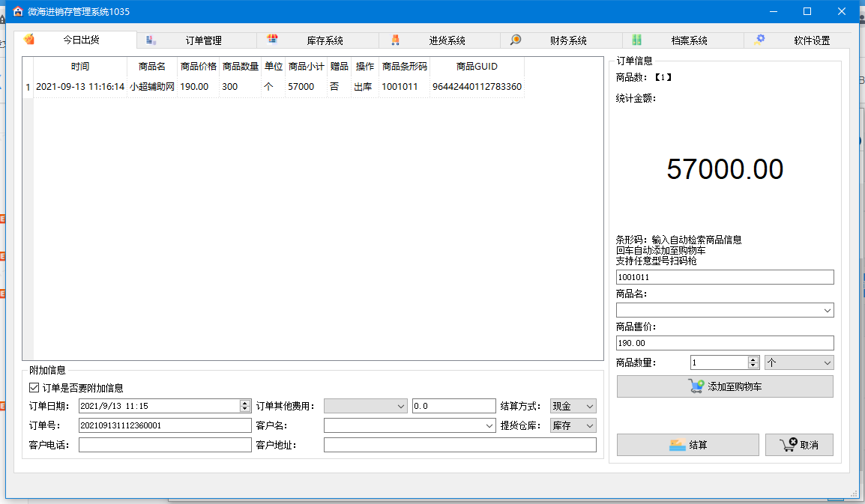This screenshot has width=865, height=504.
Task: Click the store icon on 库存系统 tab
Action: 273,40
